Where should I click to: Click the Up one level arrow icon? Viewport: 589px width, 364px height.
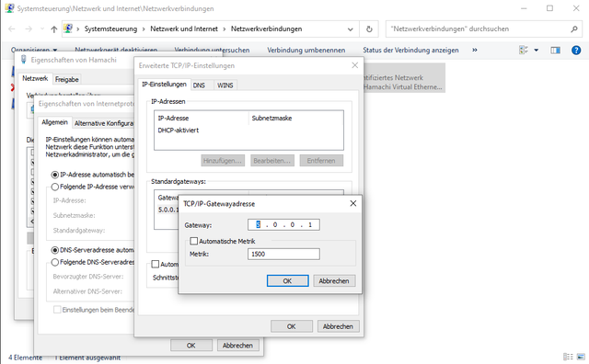(x=54, y=28)
